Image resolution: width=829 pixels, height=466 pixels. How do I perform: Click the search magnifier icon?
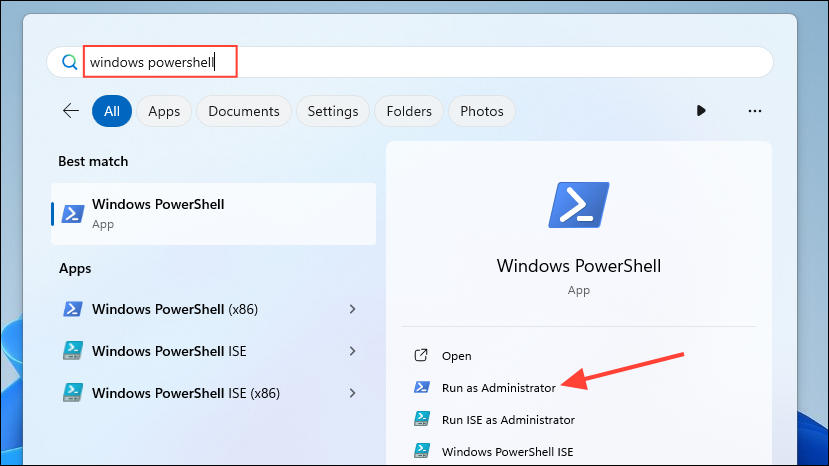click(x=69, y=62)
